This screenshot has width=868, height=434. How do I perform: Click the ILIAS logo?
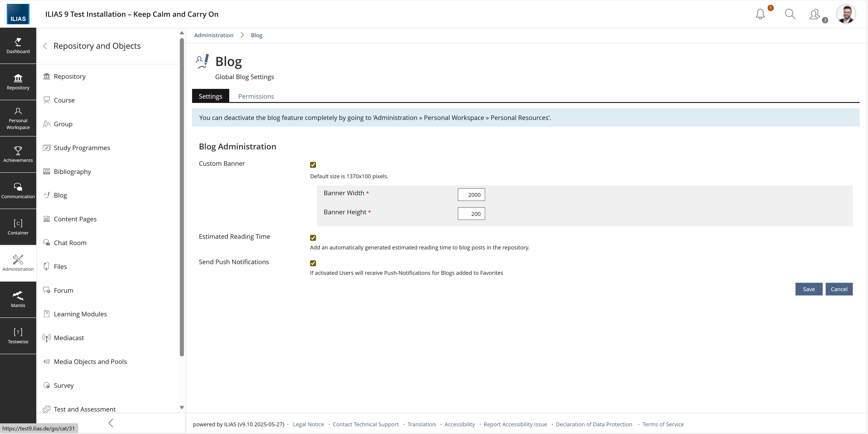click(18, 14)
